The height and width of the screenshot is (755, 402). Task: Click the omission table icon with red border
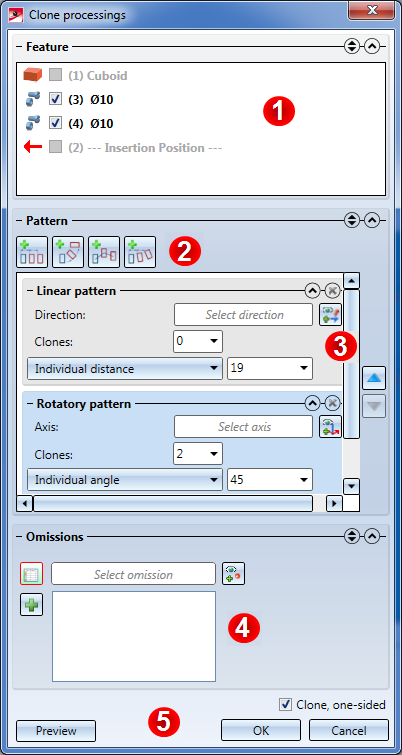31,573
